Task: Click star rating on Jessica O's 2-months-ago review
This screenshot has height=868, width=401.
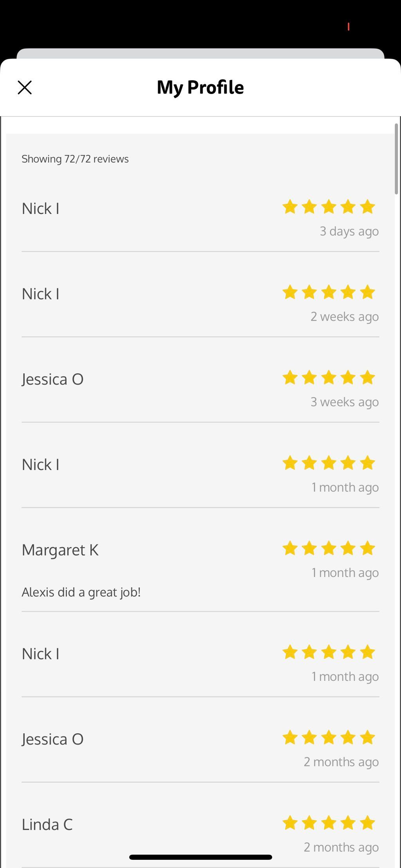Action: click(329, 738)
